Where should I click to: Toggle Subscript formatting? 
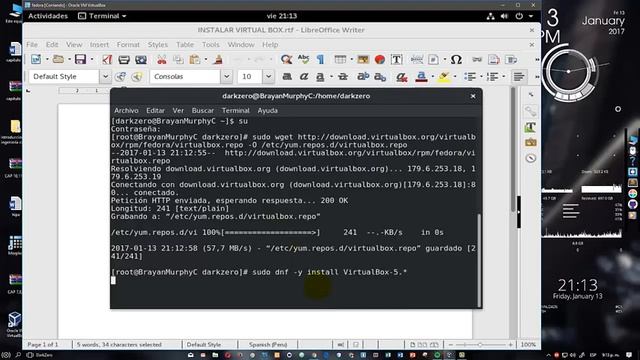[380, 76]
